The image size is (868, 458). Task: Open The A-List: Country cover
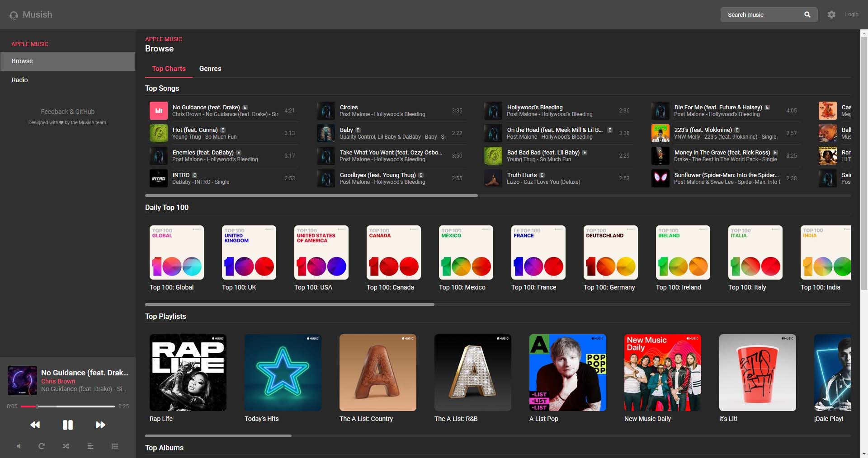coord(378,373)
